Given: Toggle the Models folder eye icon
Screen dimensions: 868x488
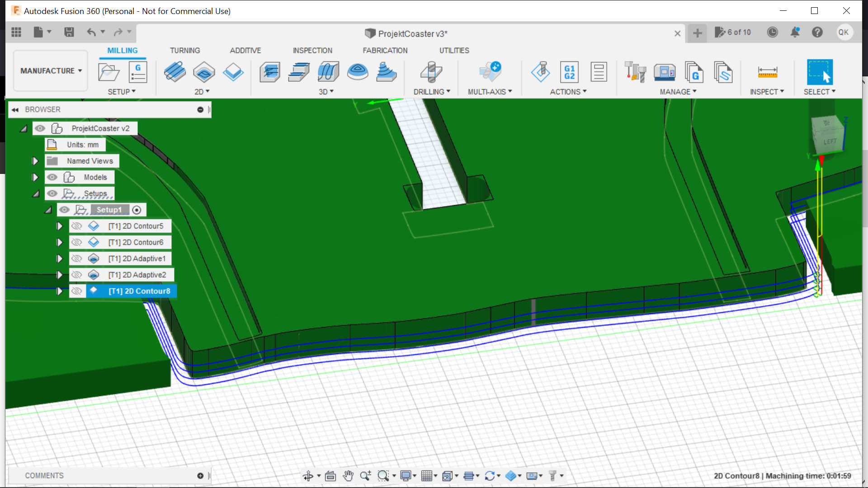Looking at the screenshot, I should pos(52,177).
